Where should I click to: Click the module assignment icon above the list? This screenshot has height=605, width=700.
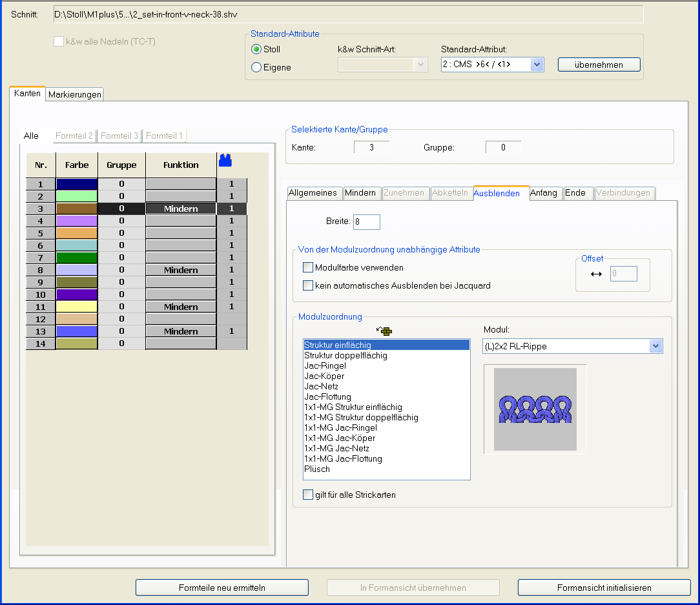[x=386, y=331]
